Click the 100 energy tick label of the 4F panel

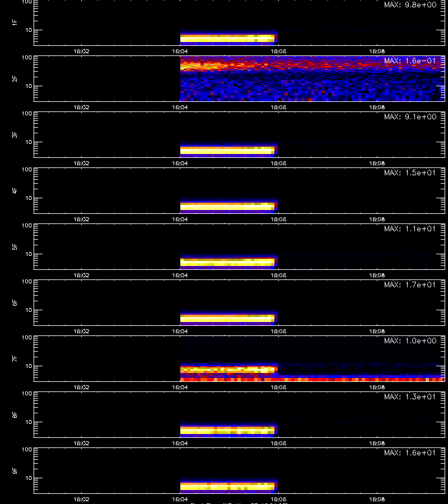click(27, 169)
